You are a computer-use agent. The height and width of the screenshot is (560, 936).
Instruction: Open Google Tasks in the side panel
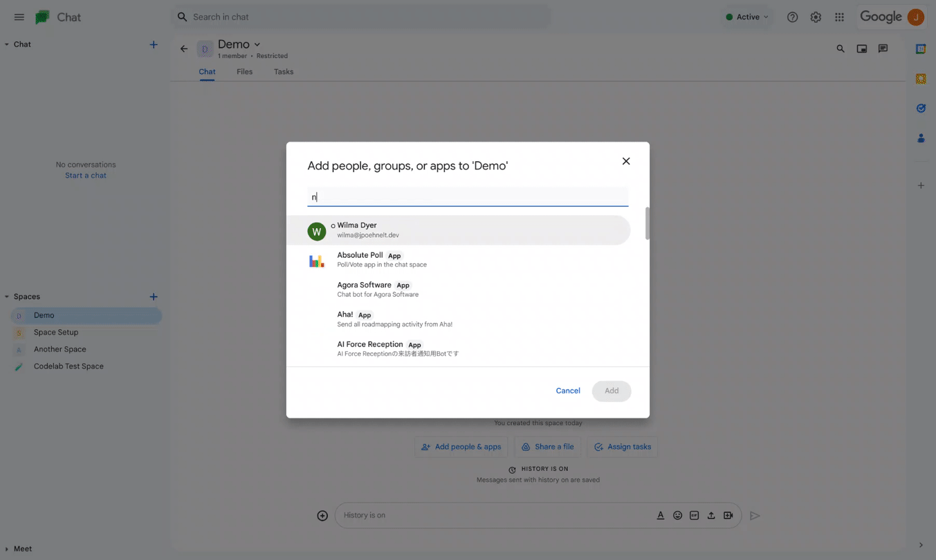(921, 108)
